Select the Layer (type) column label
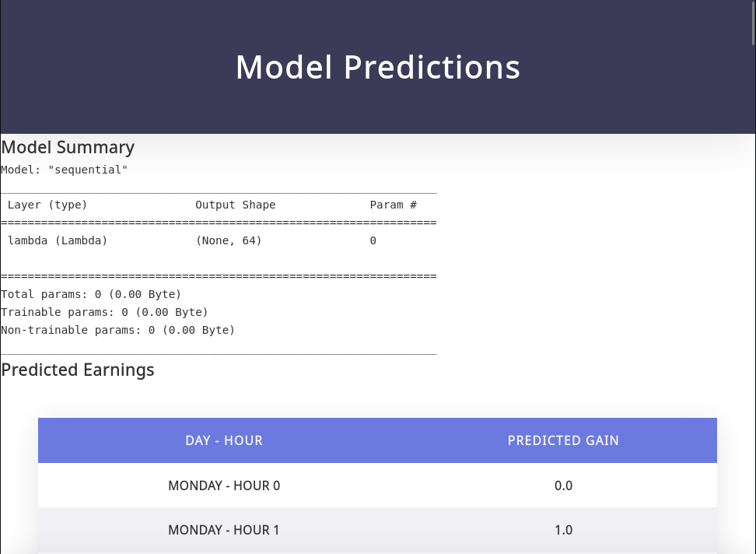This screenshot has width=756, height=554. point(47,205)
